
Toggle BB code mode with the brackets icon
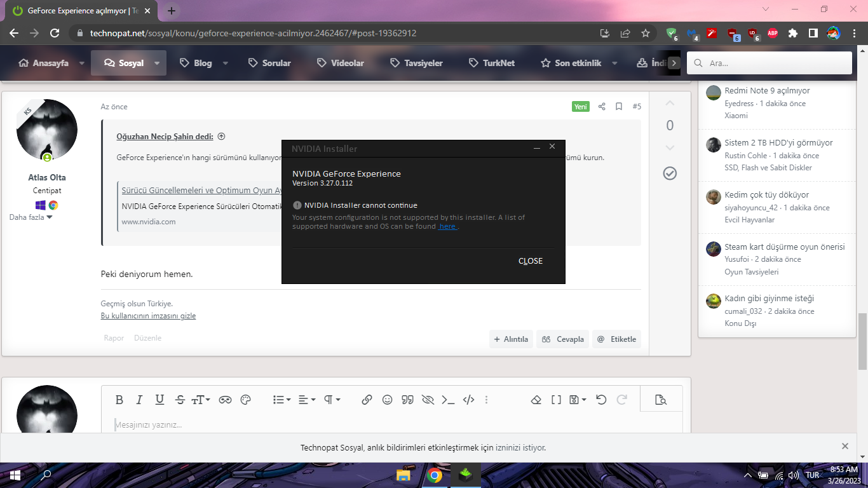pos(556,400)
